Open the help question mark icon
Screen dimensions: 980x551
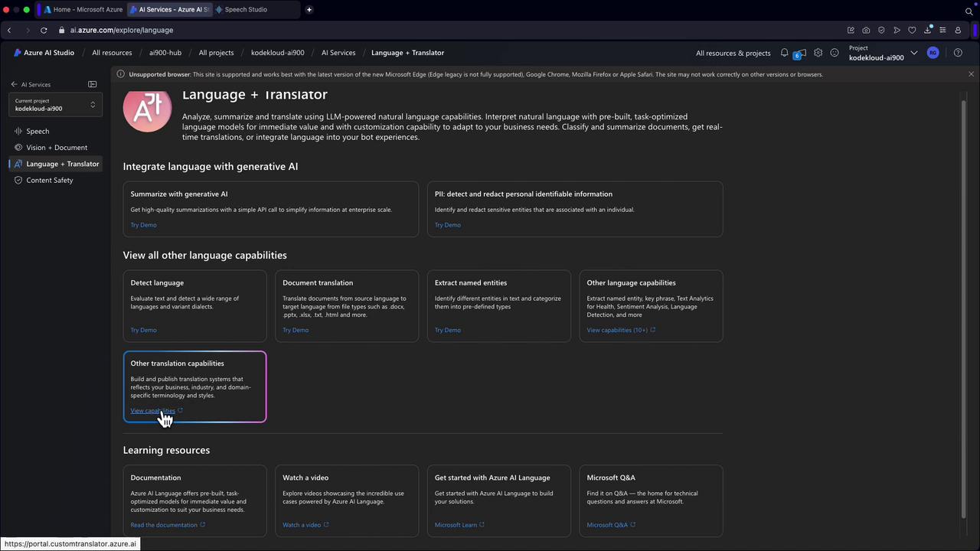pyautogui.click(x=958, y=53)
